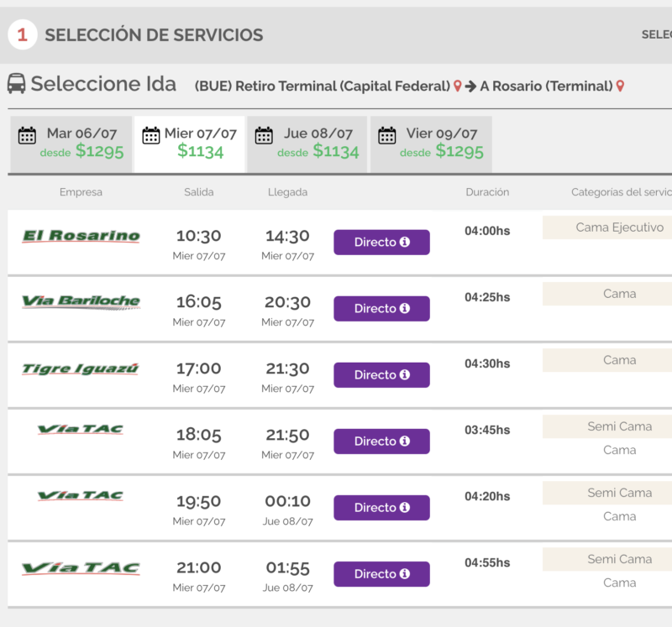The image size is (672, 627).
Task: Click the Llegada column header
Action: [x=287, y=192]
